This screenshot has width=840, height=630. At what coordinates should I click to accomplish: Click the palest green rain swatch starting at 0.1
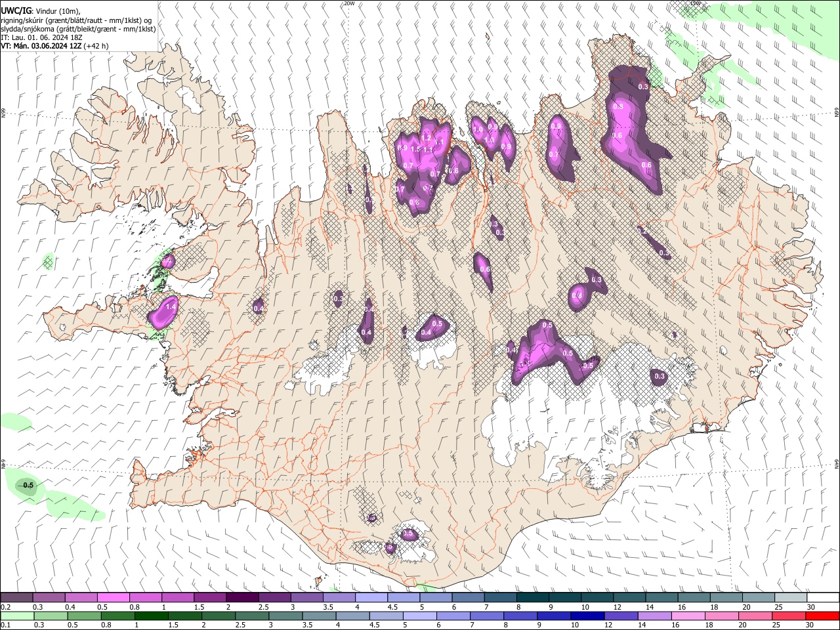click(x=16, y=616)
